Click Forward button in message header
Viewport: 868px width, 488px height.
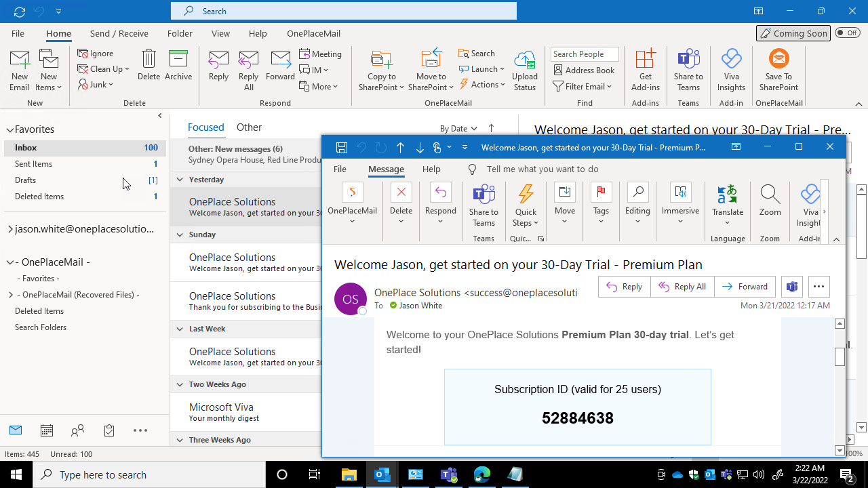tap(745, 287)
